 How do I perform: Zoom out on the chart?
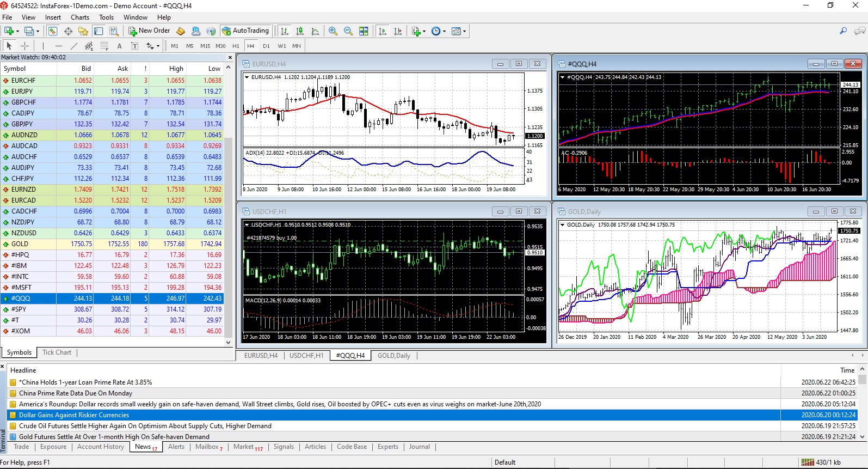pos(348,31)
